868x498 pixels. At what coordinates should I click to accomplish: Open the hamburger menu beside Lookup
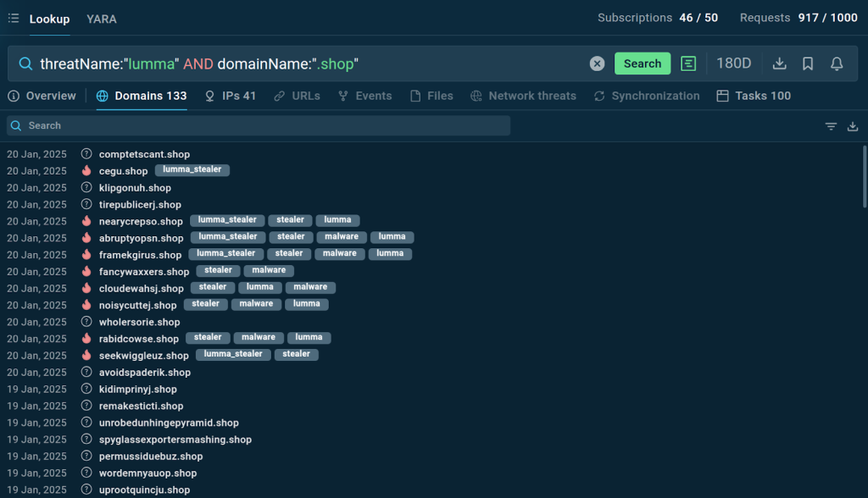(14, 19)
